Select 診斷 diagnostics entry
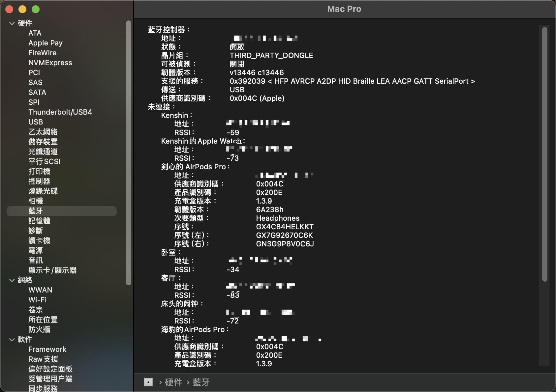 point(36,231)
